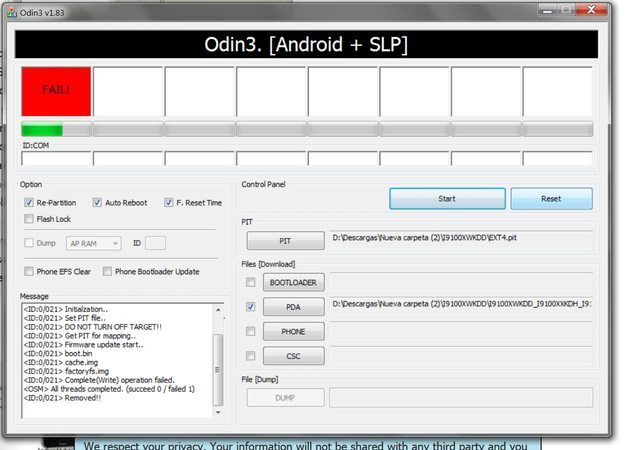
Task: Browse for a PIT file
Action: pos(286,241)
